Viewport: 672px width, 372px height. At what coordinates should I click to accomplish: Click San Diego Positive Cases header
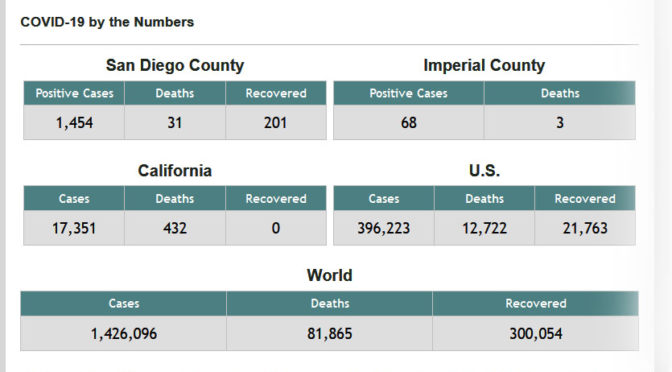click(x=74, y=93)
